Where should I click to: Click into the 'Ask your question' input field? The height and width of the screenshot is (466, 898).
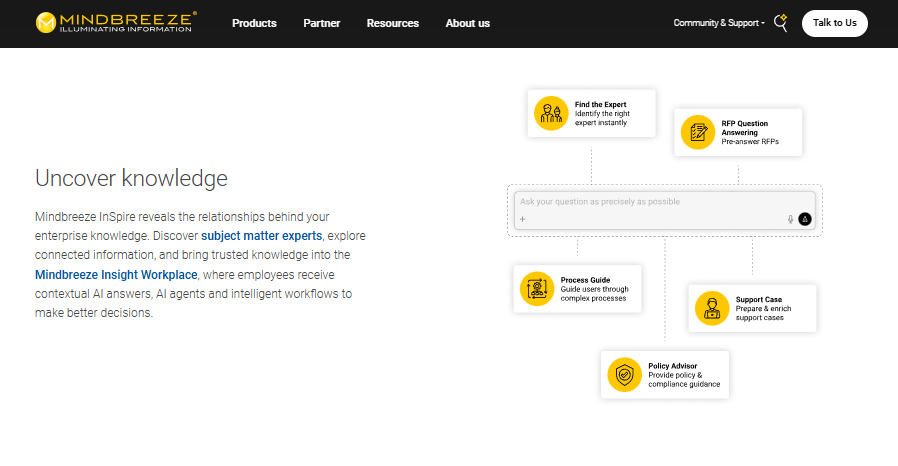point(664,211)
